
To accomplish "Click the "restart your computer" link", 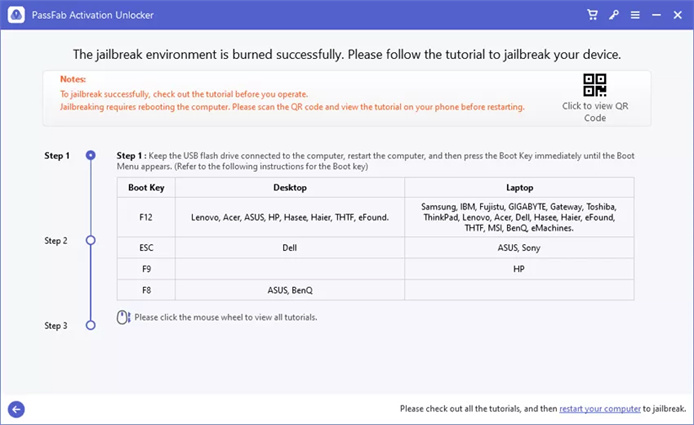I will [600, 408].
